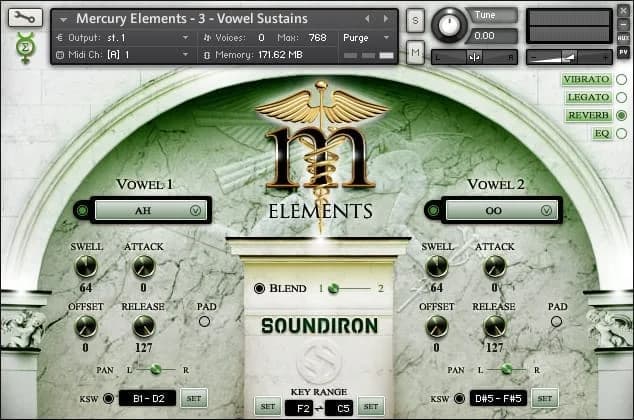This screenshot has height=420, width=634.
Task: Click Vowel 2 keyswitch SET button
Action: click(545, 399)
